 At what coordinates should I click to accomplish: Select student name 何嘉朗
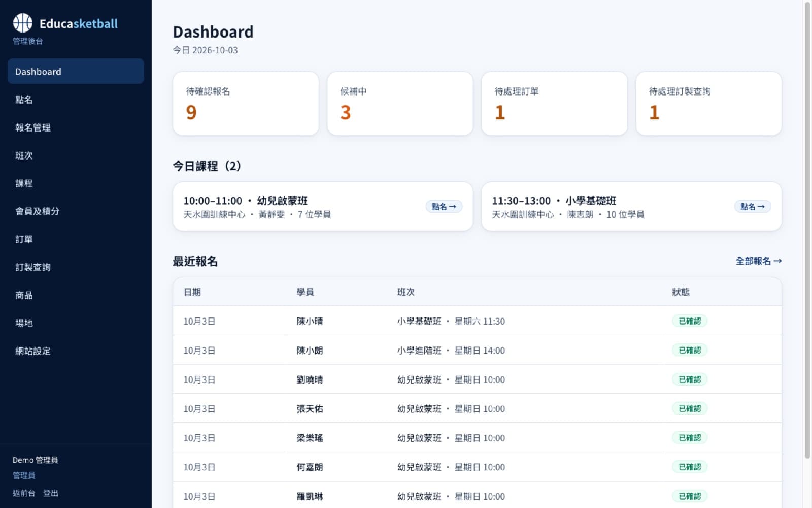310,467
